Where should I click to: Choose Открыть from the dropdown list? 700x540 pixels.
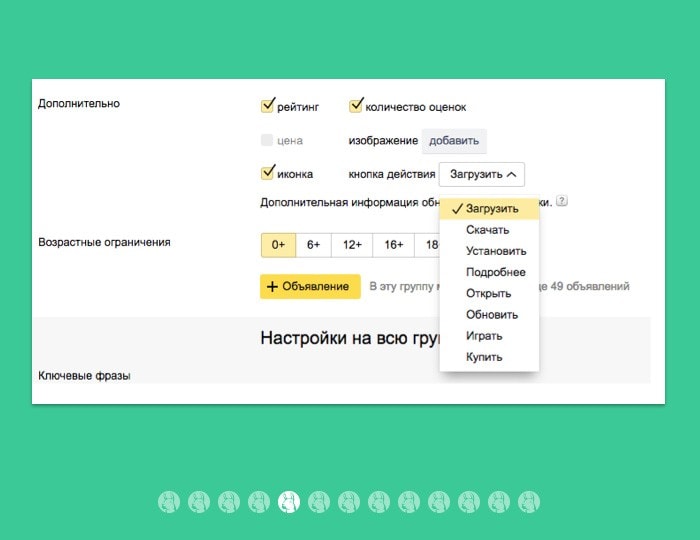(489, 293)
